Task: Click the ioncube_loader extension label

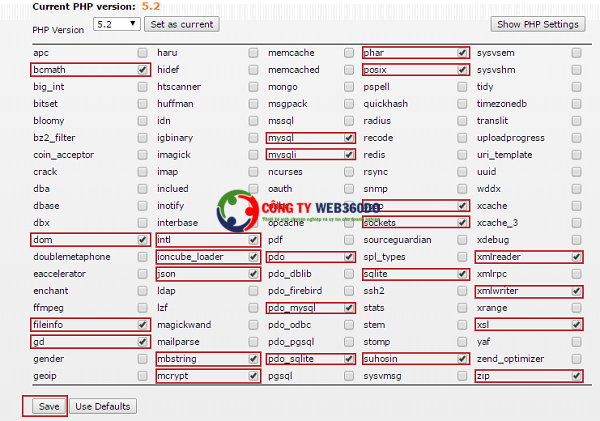Action: [190, 257]
